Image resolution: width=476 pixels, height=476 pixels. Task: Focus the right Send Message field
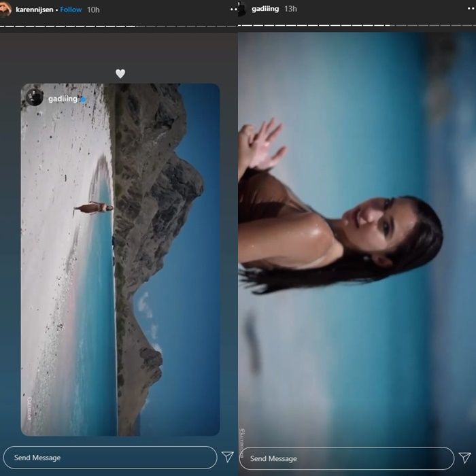point(345,458)
